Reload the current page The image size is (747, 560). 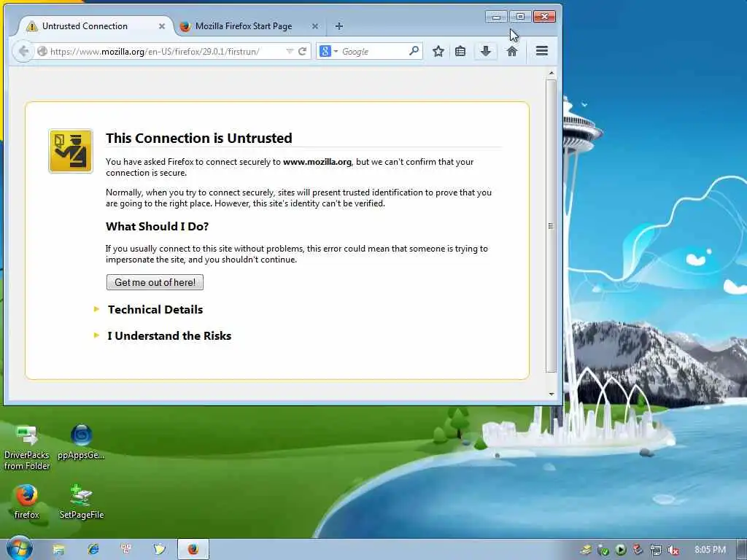tap(302, 51)
